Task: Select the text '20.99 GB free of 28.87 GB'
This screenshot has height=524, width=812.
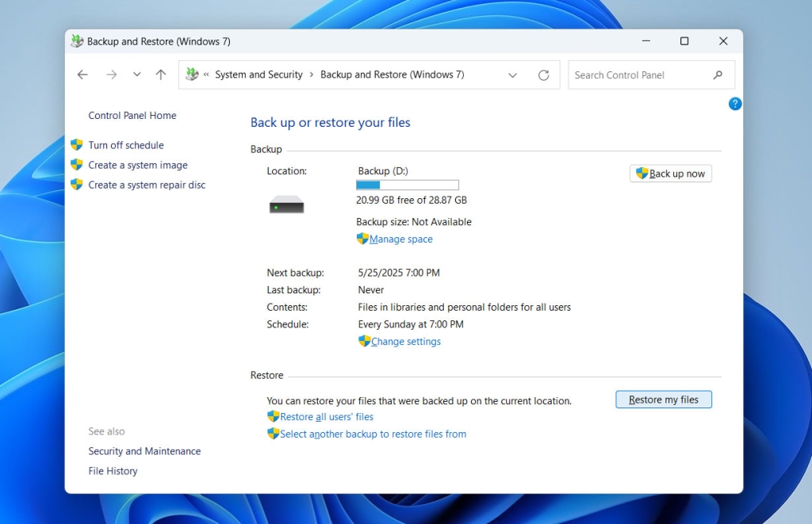Action: pyautogui.click(x=412, y=200)
